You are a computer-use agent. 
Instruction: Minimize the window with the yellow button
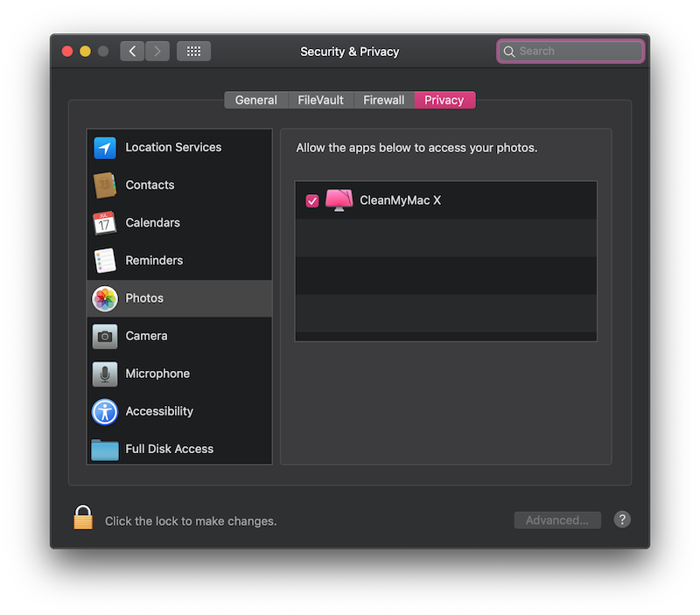click(85, 52)
